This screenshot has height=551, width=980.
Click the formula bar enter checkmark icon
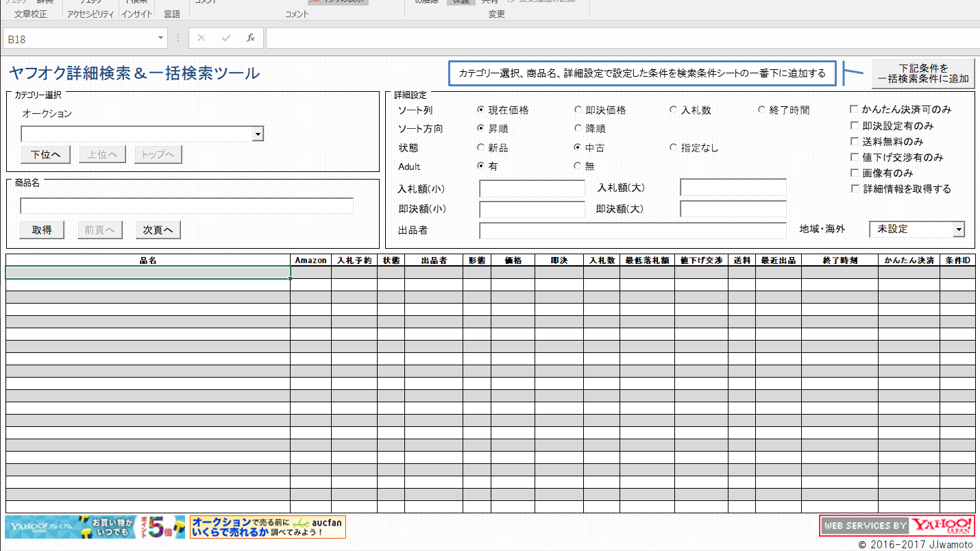tap(226, 38)
